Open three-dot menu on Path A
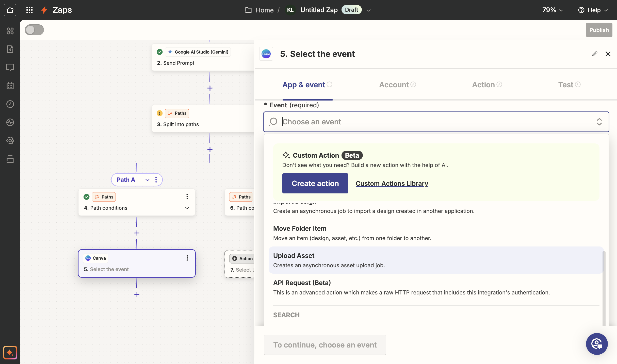The width and height of the screenshot is (617, 364). tap(156, 180)
